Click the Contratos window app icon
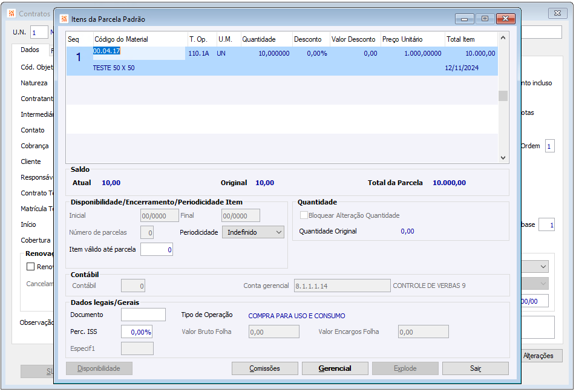 point(11,13)
